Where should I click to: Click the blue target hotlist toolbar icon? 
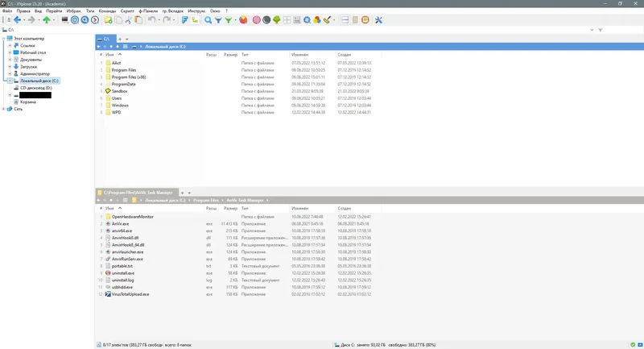tap(75, 19)
